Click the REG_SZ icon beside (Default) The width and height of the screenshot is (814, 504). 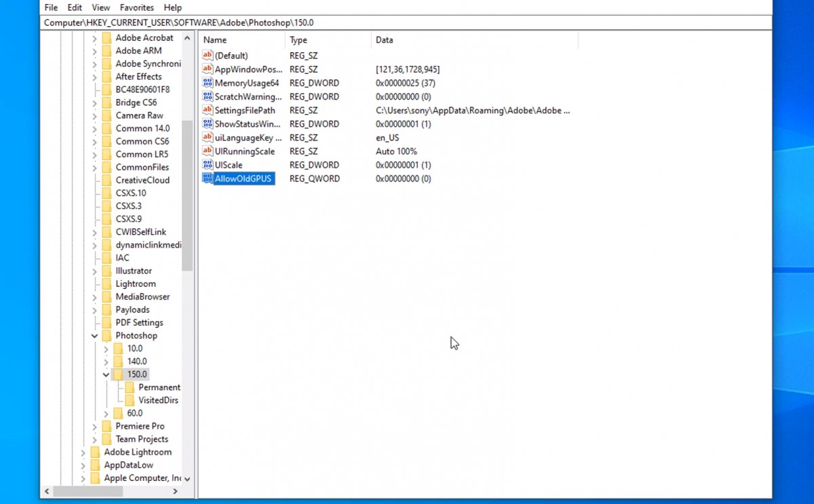point(207,56)
